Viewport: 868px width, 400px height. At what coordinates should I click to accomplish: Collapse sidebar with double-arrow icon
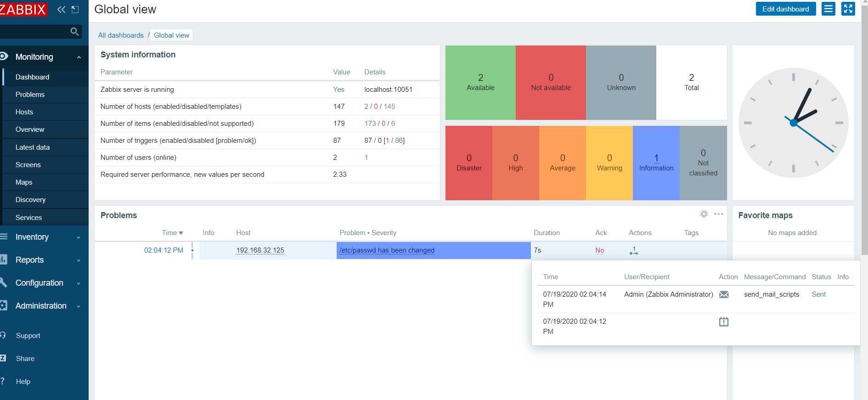[61, 9]
